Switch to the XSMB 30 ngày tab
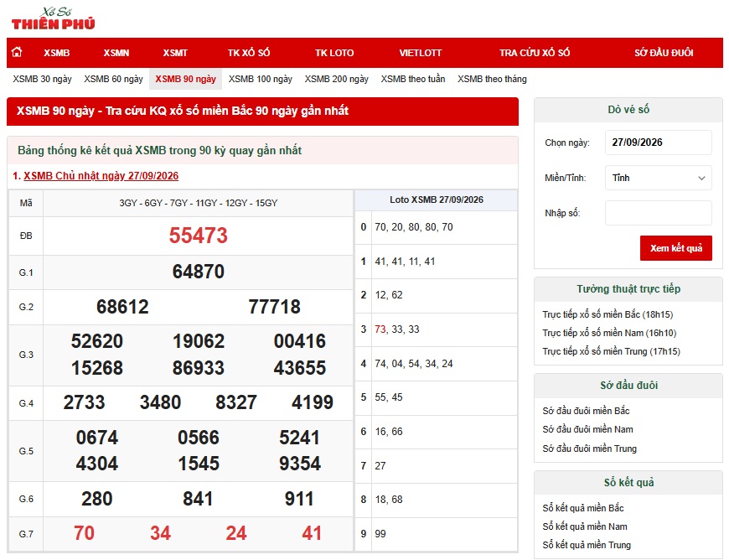This screenshot has height=560, width=729. click(x=42, y=79)
